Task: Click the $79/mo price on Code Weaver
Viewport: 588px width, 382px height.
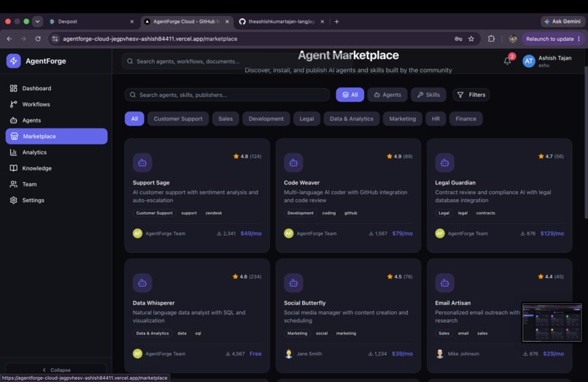Action: tap(403, 233)
